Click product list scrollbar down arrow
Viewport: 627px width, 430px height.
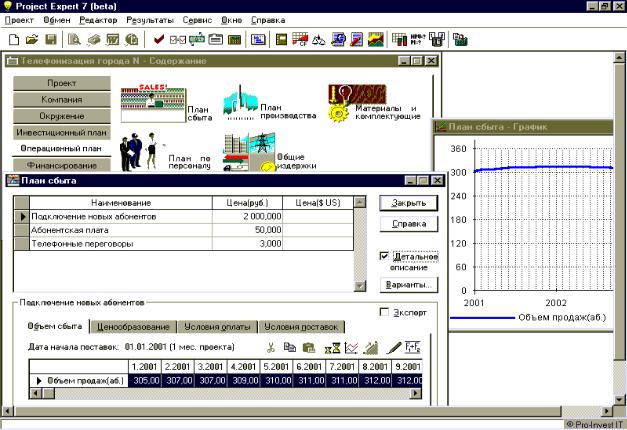360,286
